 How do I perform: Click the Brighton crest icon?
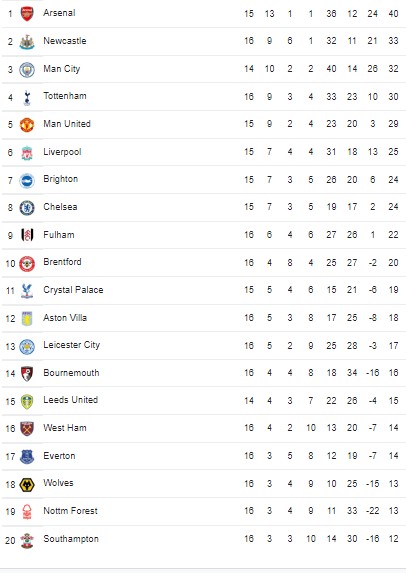(27, 181)
